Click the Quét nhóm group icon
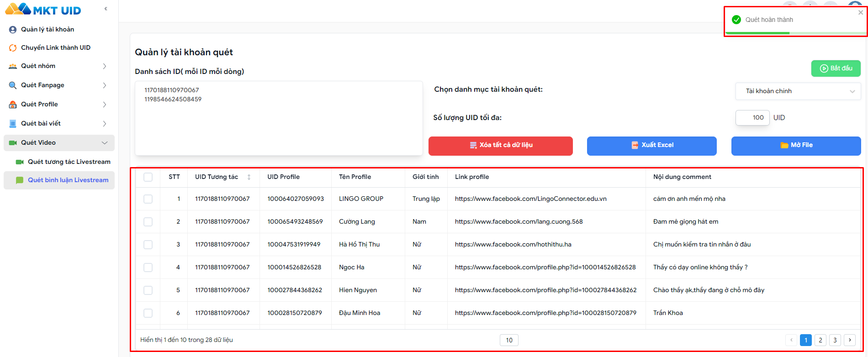Viewport: 868px width, 357px height. (x=13, y=66)
